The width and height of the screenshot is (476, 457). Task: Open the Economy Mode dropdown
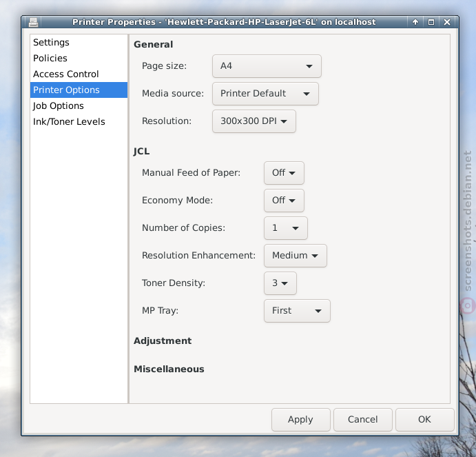(284, 201)
